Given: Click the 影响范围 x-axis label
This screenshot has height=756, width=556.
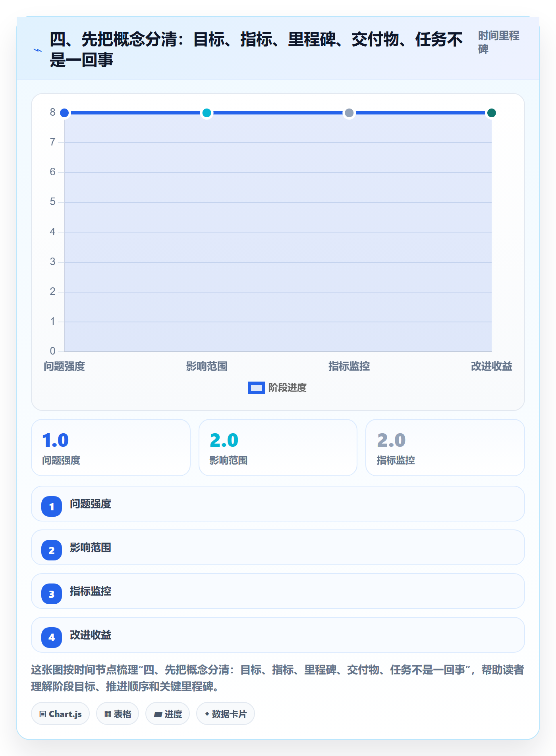Looking at the screenshot, I should [207, 366].
